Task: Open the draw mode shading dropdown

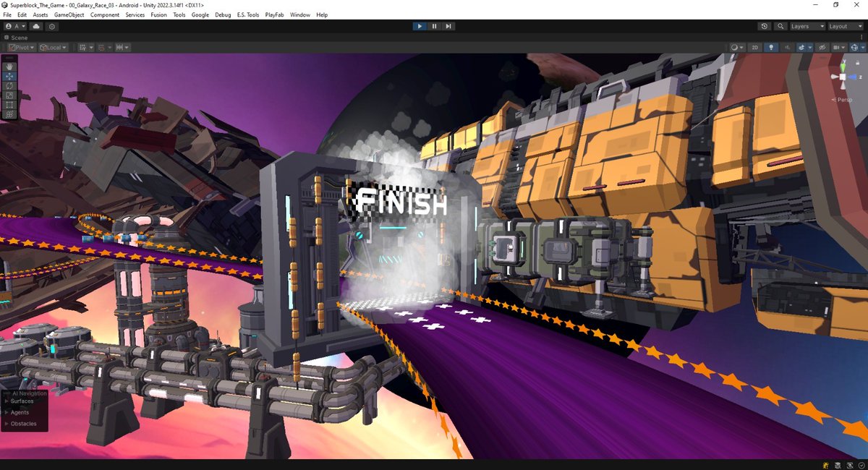Action: [737, 47]
